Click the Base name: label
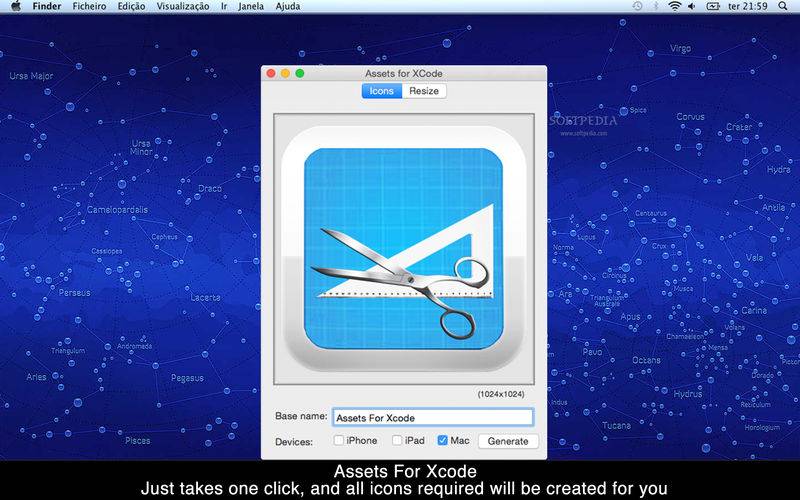Viewport: 800px width, 500px height. [x=301, y=416]
